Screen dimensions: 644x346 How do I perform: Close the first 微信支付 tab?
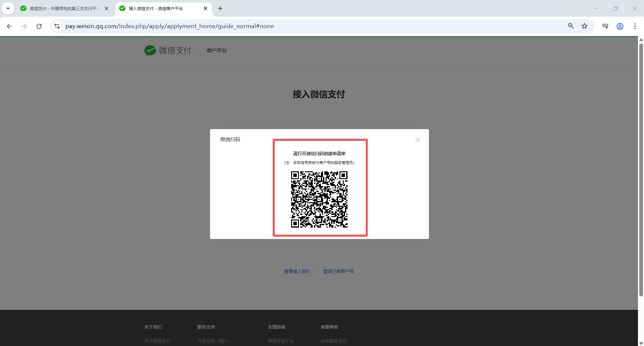tap(106, 8)
